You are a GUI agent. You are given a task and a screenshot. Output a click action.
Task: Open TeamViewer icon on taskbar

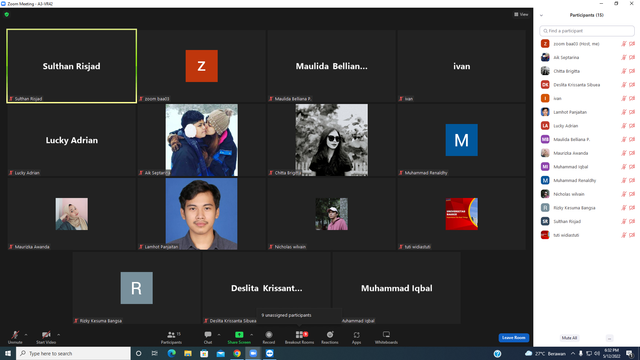click(x=269, y=353)
